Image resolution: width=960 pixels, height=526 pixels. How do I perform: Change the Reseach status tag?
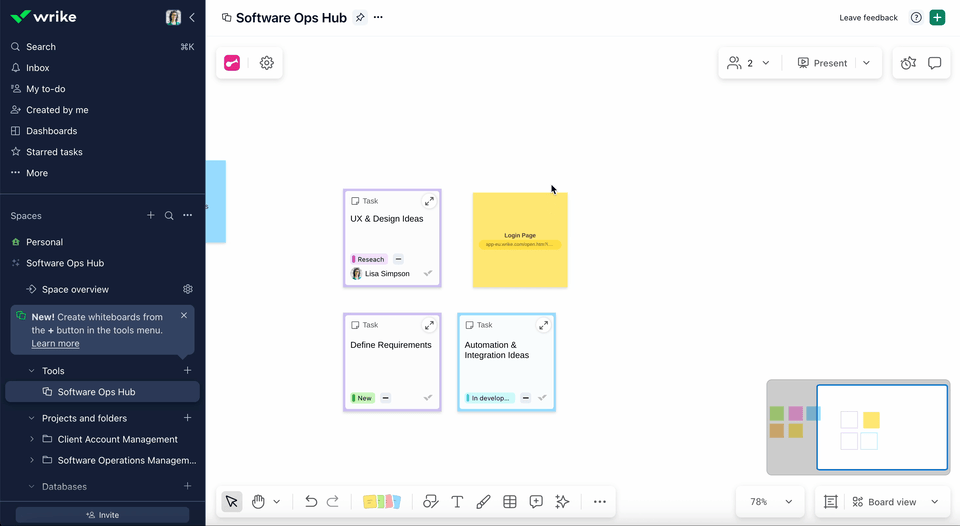pos(369,259)
